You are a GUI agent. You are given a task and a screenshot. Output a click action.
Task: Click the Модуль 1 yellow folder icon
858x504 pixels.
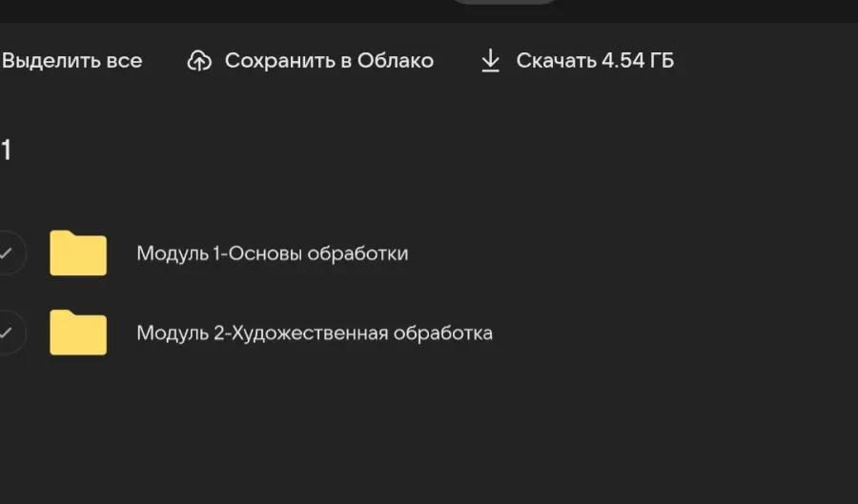point(78,253)
